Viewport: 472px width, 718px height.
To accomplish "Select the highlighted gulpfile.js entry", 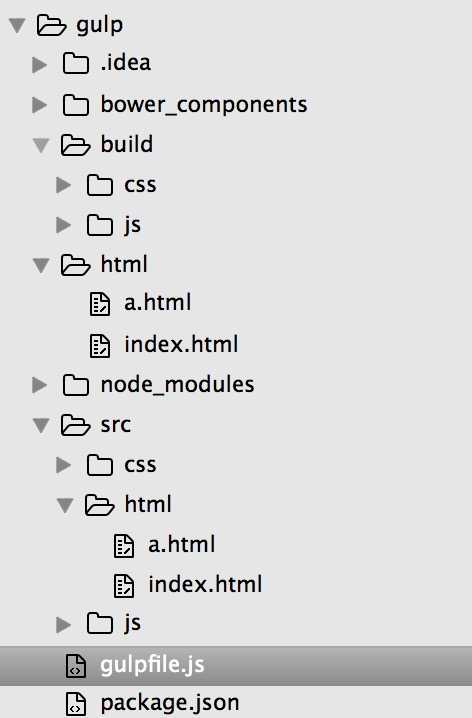I will [236, 666].
